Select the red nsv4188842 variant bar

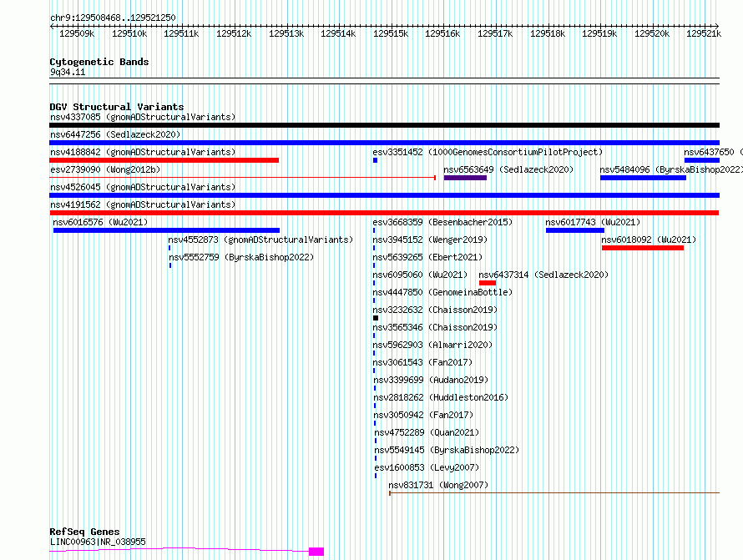tap(164, 160)
